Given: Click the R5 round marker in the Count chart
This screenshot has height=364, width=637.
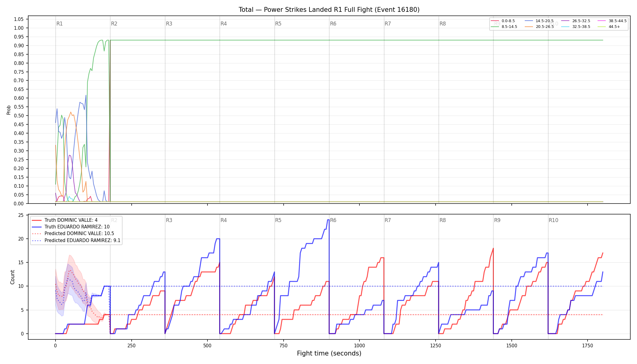Looking at the screenshot, I should pos(278,220).
